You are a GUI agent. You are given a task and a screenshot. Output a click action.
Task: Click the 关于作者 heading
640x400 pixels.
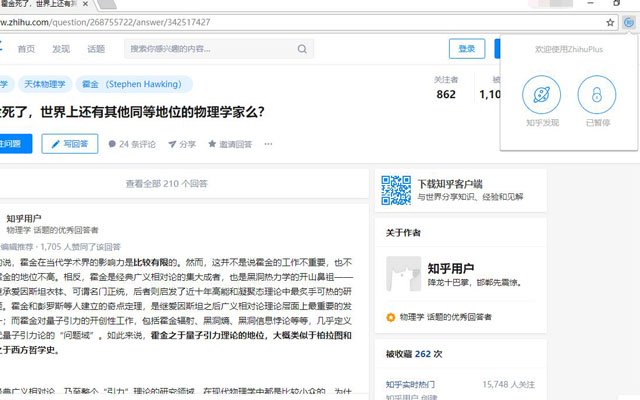[x=403, y=233]
